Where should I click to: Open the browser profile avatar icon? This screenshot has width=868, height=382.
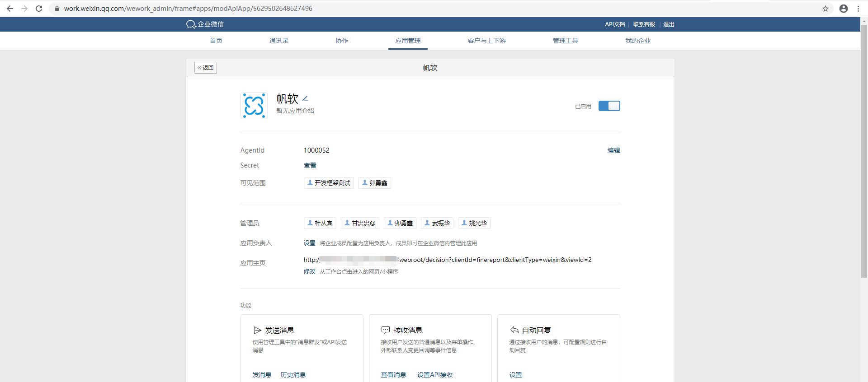pos(844,9)
